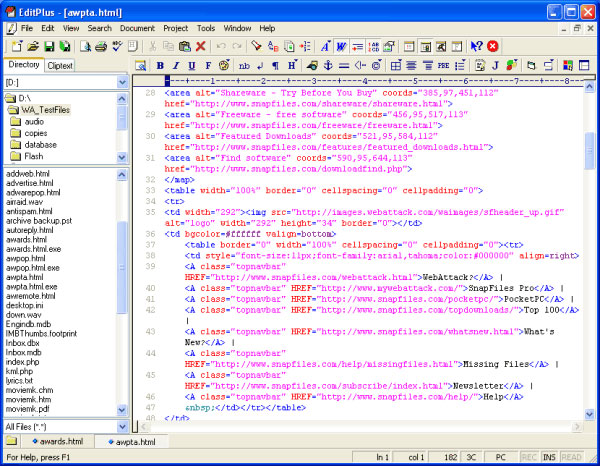Toggle the Line Number display icon
This screenshot has width=600, height=466.
pos(373,46)
